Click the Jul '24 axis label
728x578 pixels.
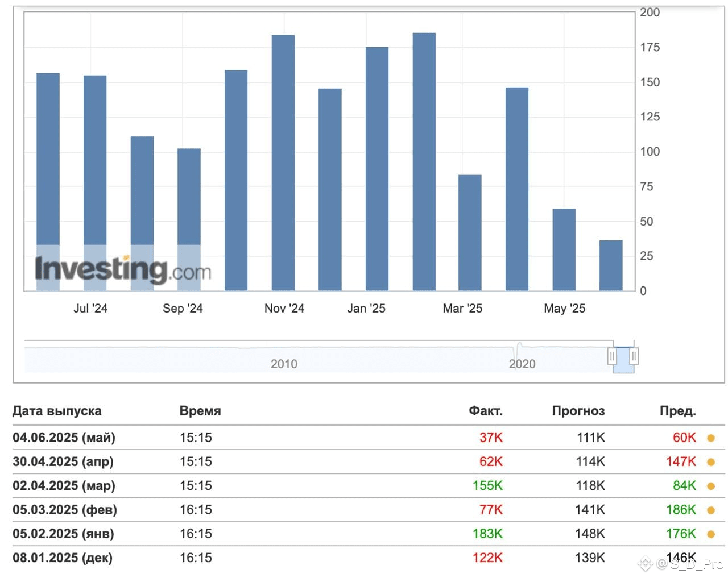tap(90, 309)
